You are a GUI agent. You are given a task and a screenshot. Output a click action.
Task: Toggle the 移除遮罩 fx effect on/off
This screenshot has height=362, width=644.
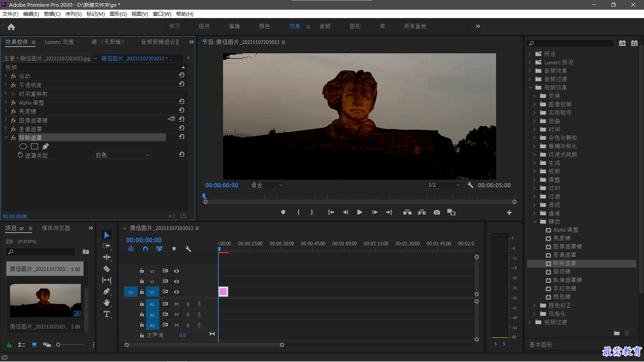coord(13,138)
